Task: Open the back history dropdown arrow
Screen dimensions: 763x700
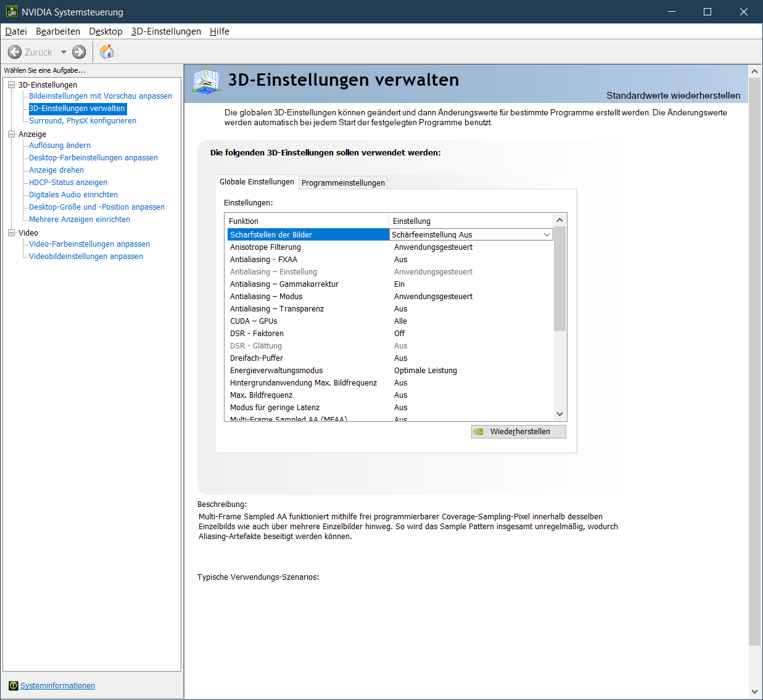Action: point(64,52)
